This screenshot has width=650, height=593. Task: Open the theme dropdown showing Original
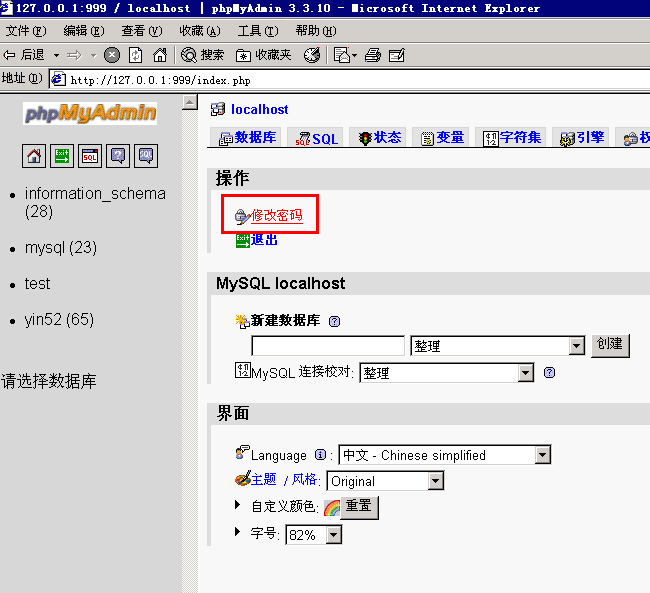pyautogui.click(x=435, y=481)
